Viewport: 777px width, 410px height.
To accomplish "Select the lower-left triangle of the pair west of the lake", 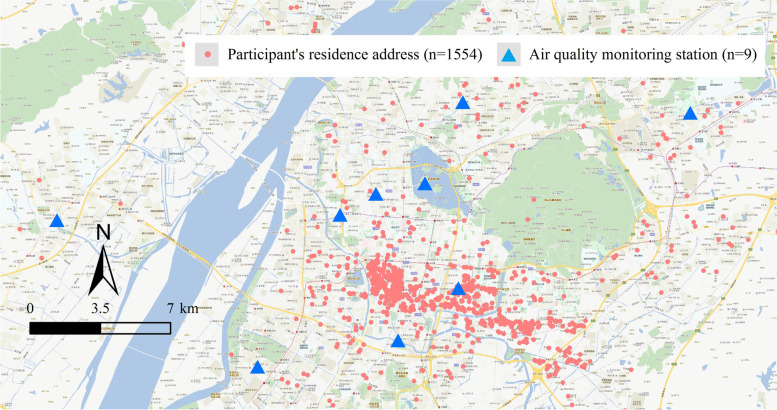I will [340, 216].
